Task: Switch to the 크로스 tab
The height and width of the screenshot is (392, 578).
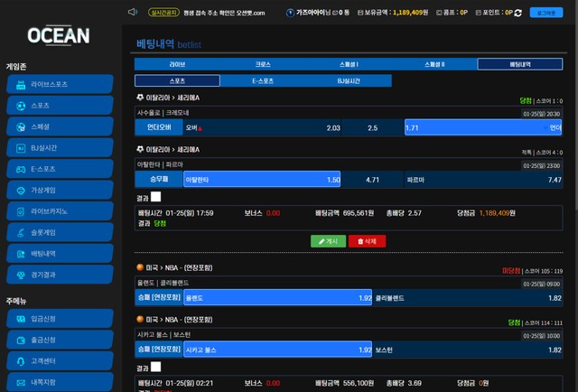Action: tap(263, 65)
